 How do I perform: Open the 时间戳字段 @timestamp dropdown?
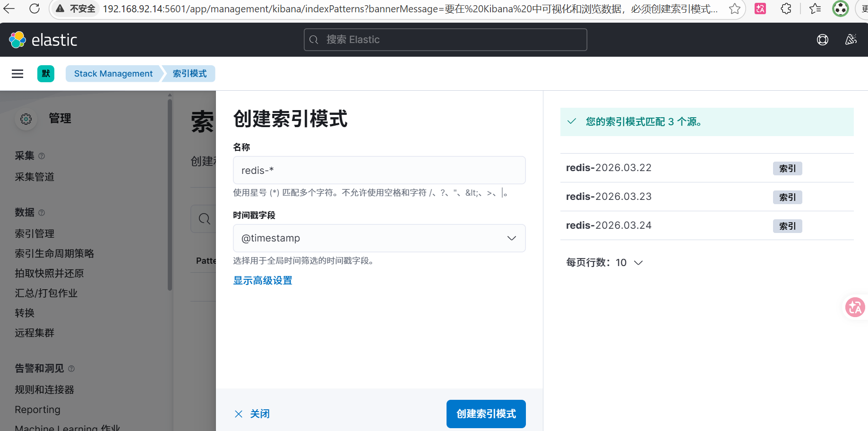(379, 238)
